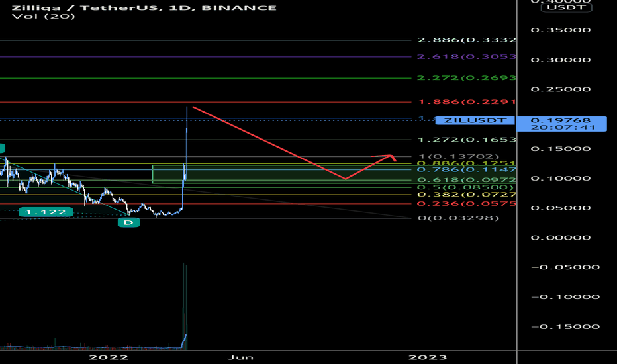The width and height of the screenshot is (617, 364).
Task: Click the 0.00000 price axis value
Action: [561, 238]
